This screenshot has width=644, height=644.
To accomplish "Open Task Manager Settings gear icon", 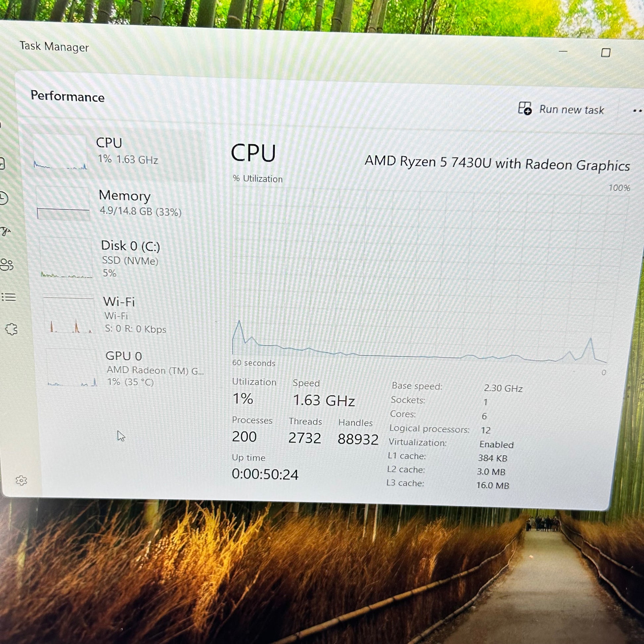I will coord(21,480).
